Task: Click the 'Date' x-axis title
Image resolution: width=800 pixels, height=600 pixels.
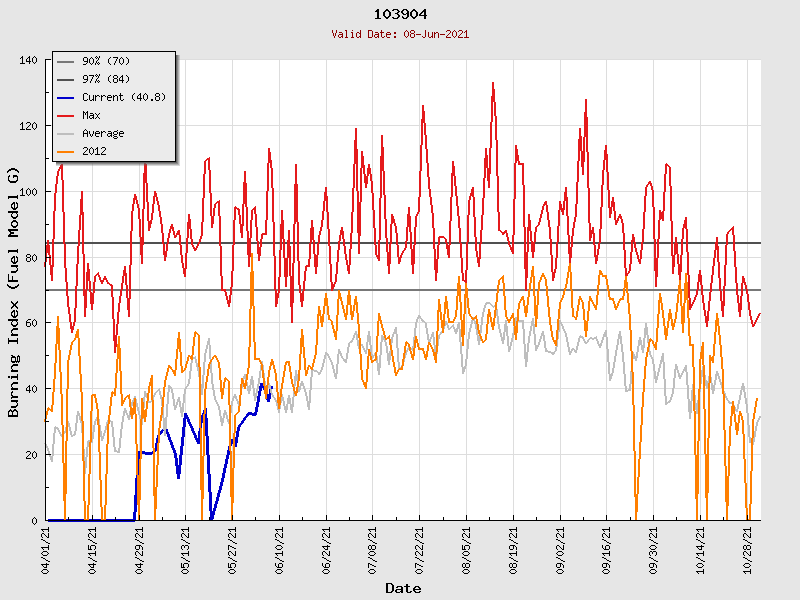Action: pos(403,588)
